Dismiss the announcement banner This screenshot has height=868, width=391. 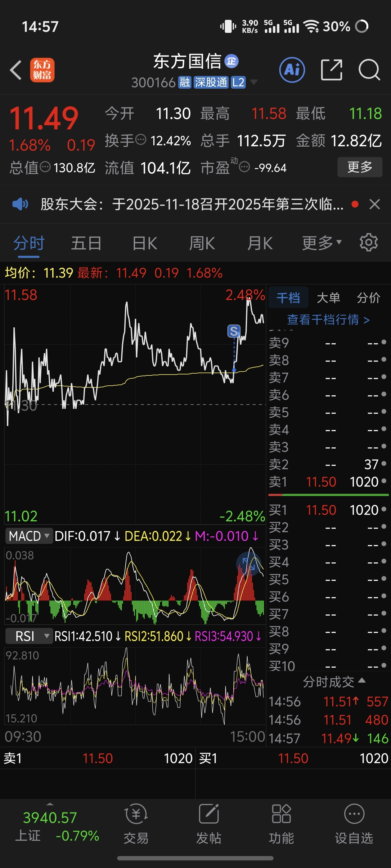pyautogui.click(x=375, y=204)
